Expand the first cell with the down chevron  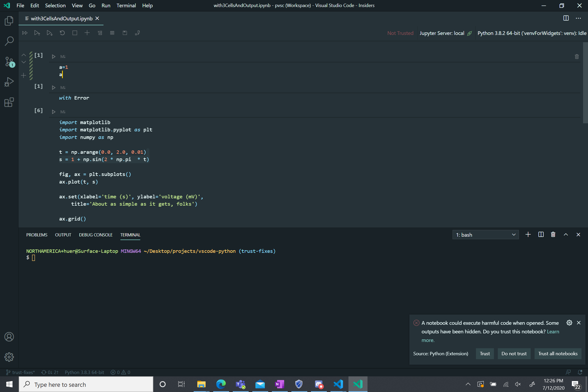[x=23, y=62]
